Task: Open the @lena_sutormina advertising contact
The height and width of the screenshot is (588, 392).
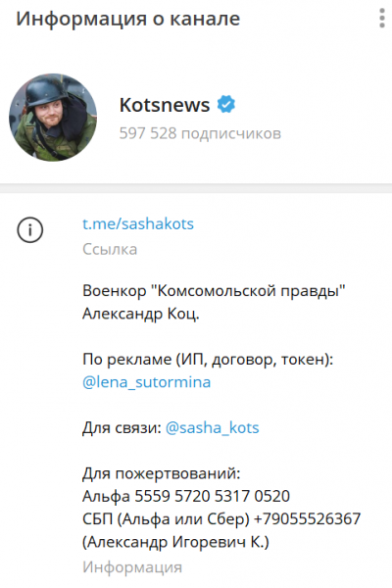Action: [x=147, y=382]
